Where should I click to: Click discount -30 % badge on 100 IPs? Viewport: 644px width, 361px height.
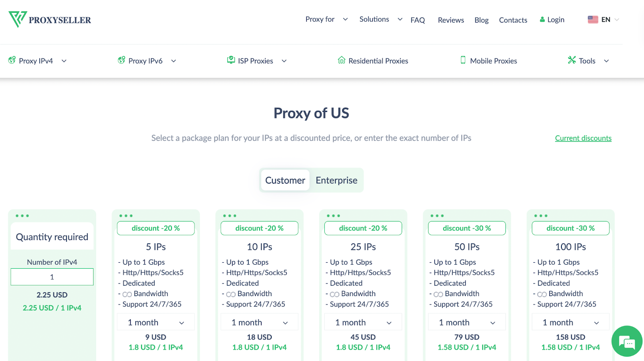(x=571, y=228)
